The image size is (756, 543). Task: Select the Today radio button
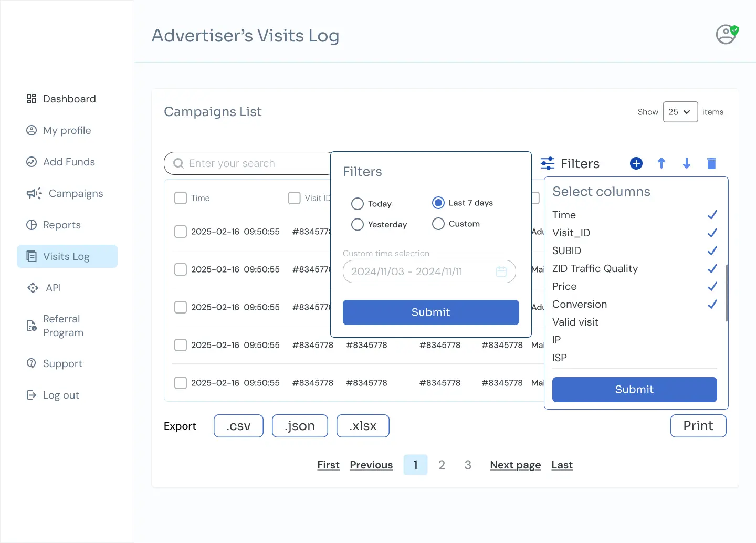point(358,204)
